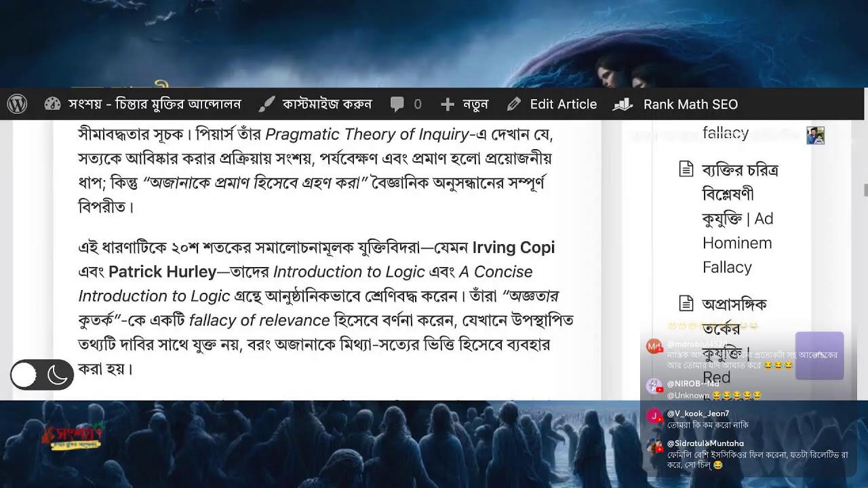Image resolution: width=868 pixels, height=488 pixels.
Task: Open the Ad Hominem Fallacy sidebar link
Action: [740, 218]
